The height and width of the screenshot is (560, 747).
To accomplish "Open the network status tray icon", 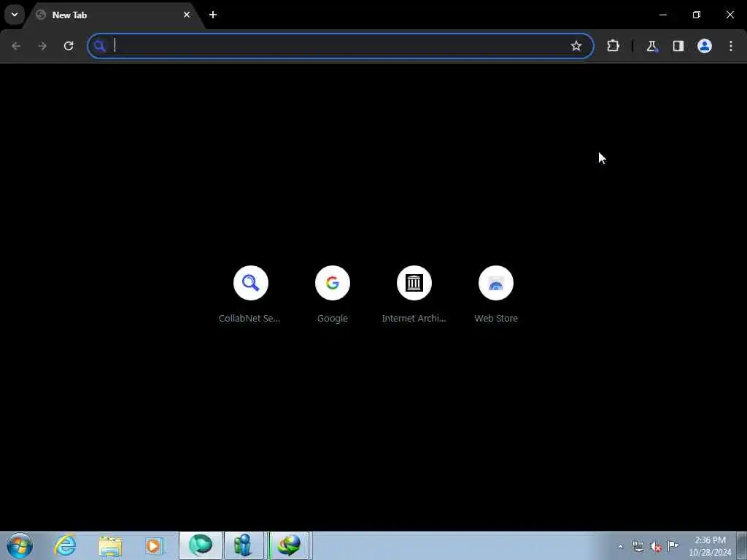I will pyautogui.click(x=638, y=546).
